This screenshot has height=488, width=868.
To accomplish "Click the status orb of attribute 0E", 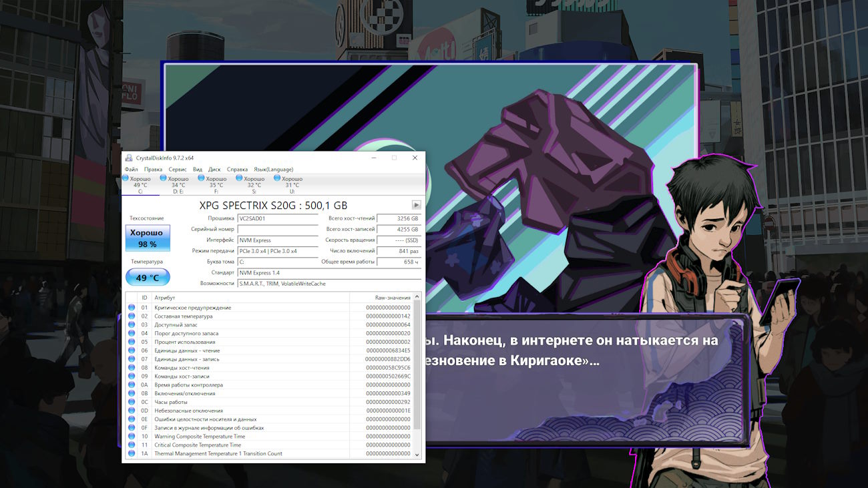I will coord(132,419).
